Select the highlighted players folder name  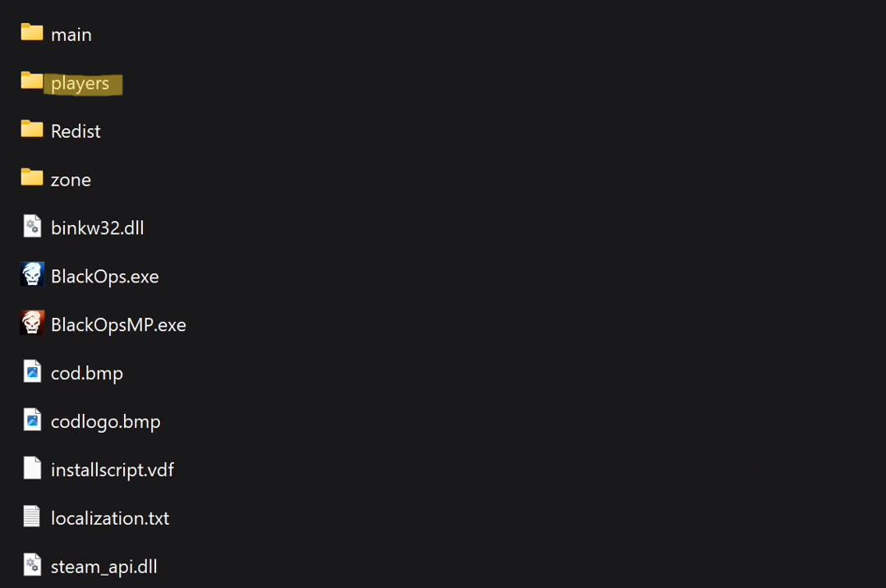(x=80, y=83)
